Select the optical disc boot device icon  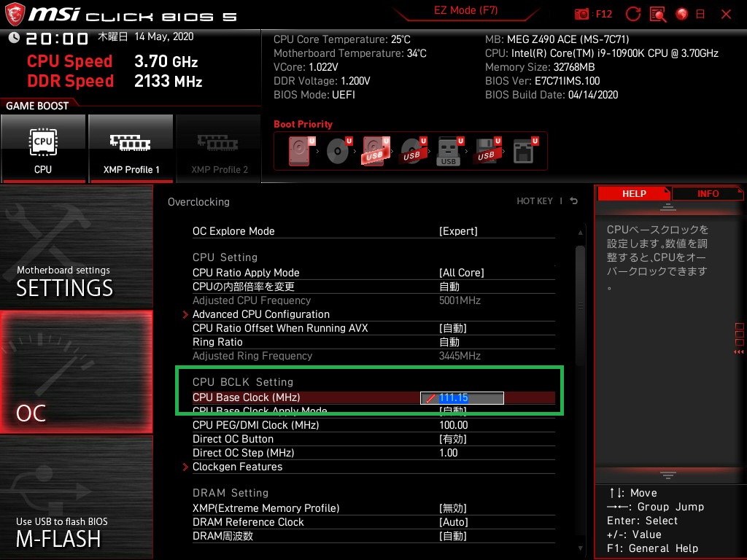click(339, 151)
